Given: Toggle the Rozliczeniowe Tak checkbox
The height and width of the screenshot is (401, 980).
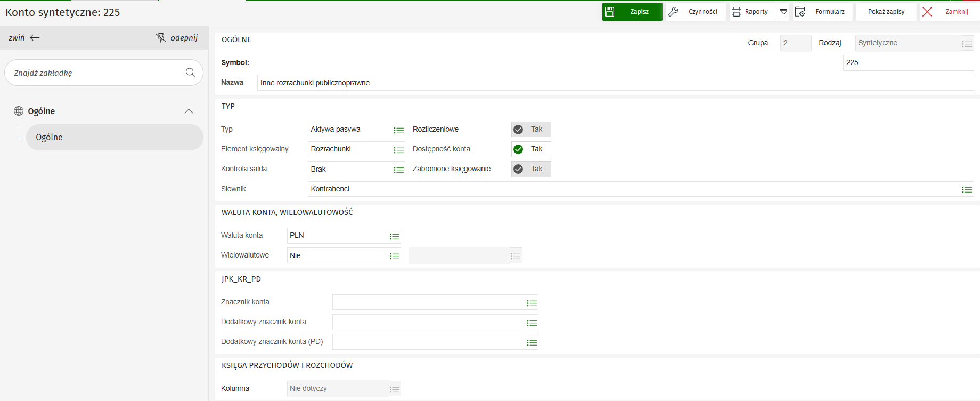Looking at the screenshot, I should (518, 130).
